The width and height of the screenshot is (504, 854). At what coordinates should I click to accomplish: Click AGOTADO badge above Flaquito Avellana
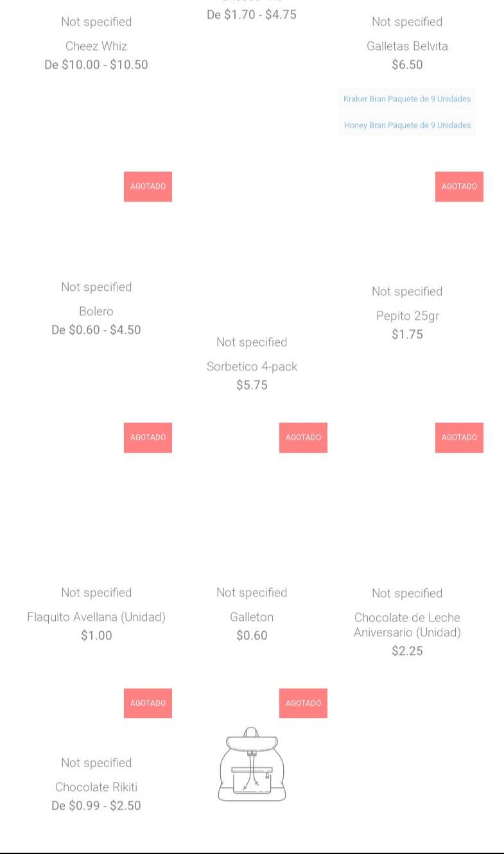pos(148,438)
